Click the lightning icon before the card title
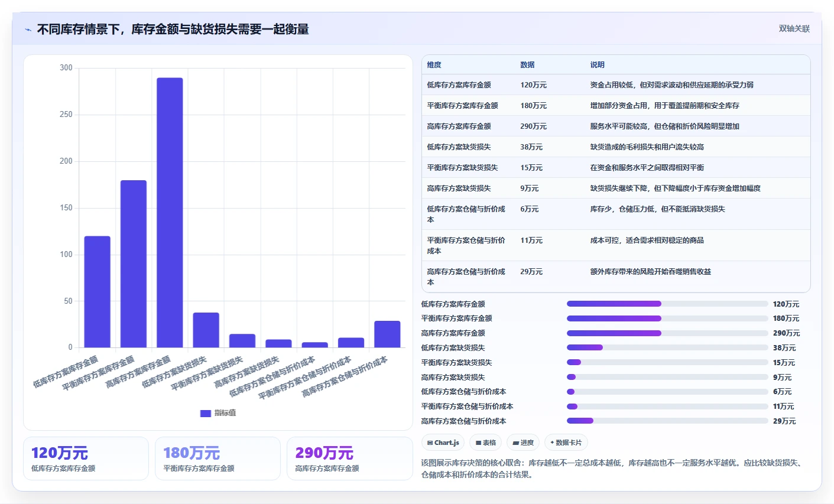Screen dimensions: 834x504 28,30
